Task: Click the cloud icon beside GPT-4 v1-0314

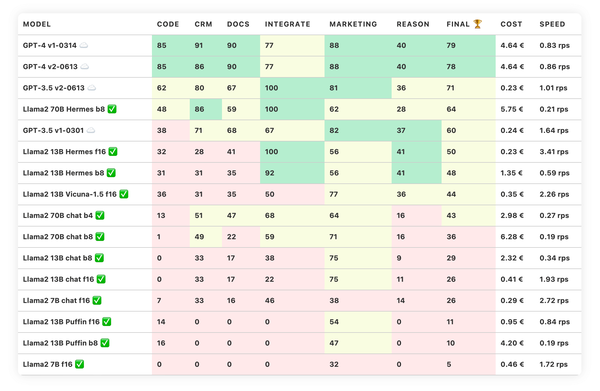Action: [84, 46]
